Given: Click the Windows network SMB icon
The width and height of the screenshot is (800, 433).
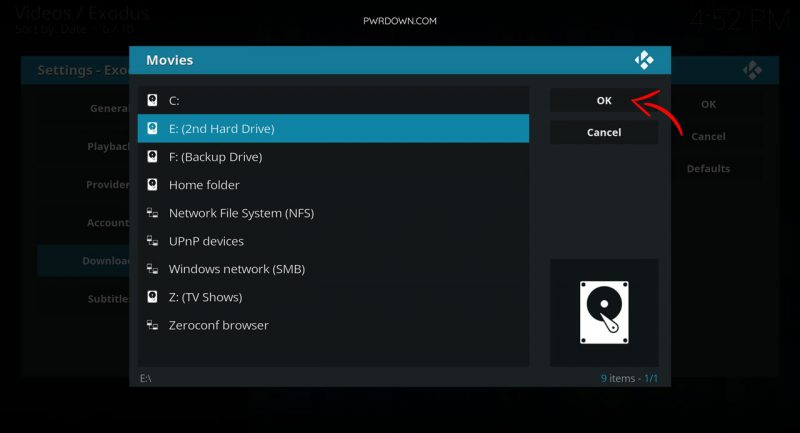Looking at the screenshot, I should tap(152, 268).
